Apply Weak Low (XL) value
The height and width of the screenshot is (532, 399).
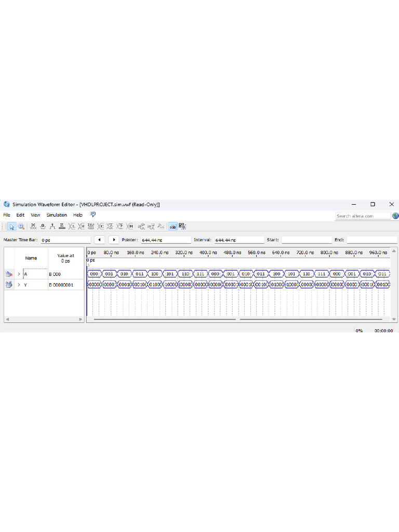72,227
